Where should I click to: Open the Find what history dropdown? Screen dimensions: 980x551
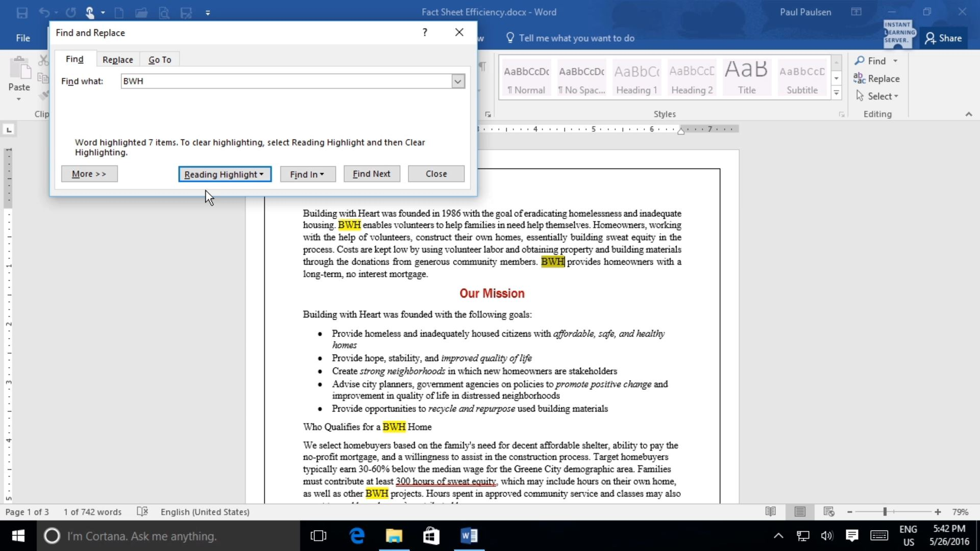[x=457, y=81]
